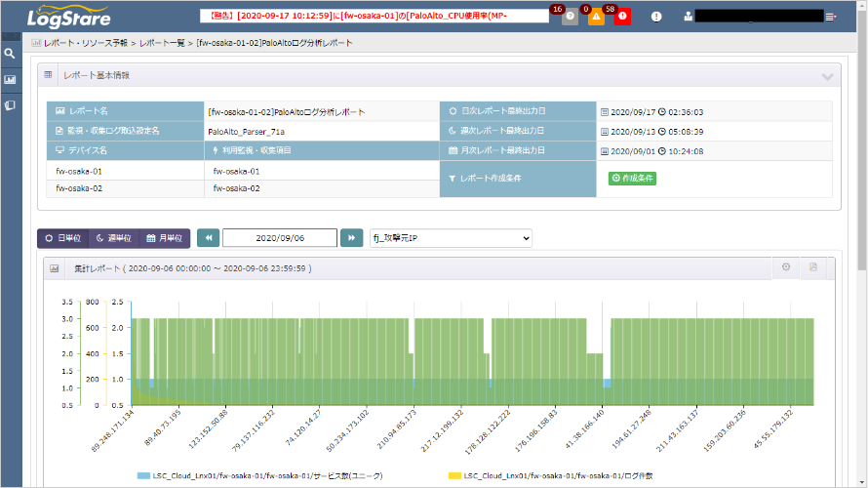Image resolution: width=868 pixels, height=488 pixels.
Task: Click the red critical alert icon
Action: point(622,17)
